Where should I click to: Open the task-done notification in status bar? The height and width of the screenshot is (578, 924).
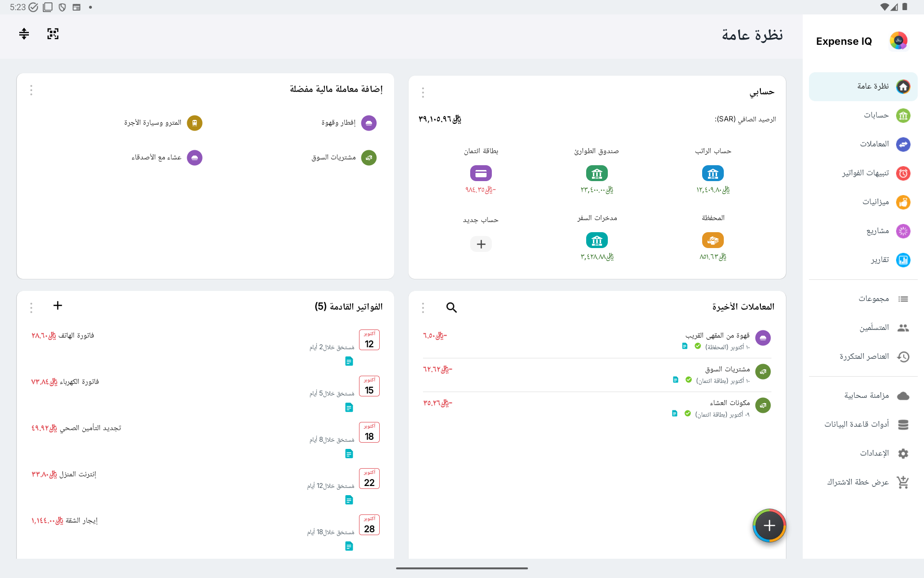pos(33,7)
